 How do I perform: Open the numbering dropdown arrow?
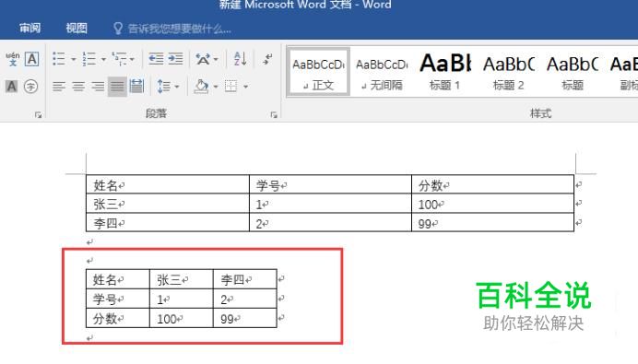pyautogui.click(x=103, y=59)
